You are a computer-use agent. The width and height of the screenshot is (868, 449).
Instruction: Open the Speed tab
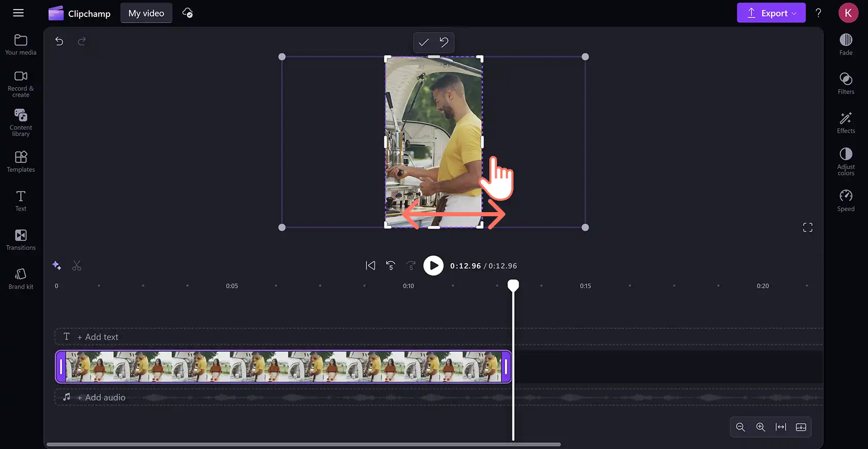(846, 201)
